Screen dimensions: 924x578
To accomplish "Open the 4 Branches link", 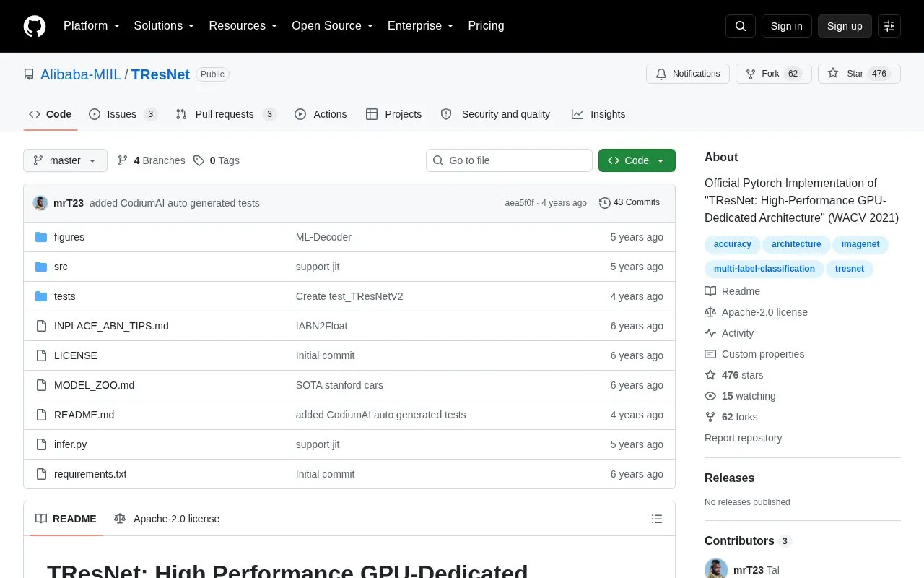I will tap(151, 160).
